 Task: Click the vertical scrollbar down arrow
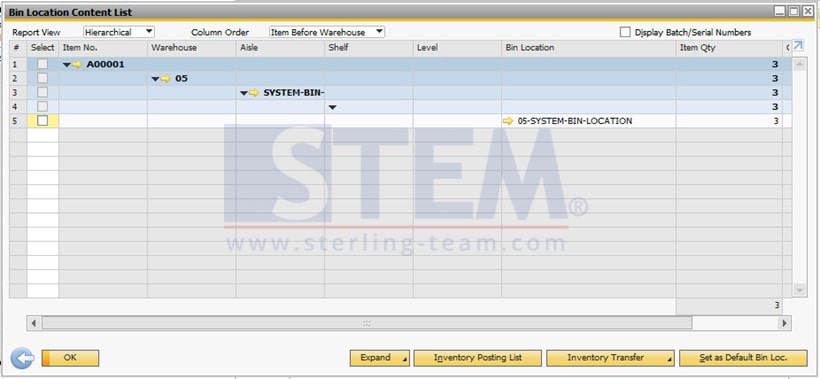coord(800,289)
